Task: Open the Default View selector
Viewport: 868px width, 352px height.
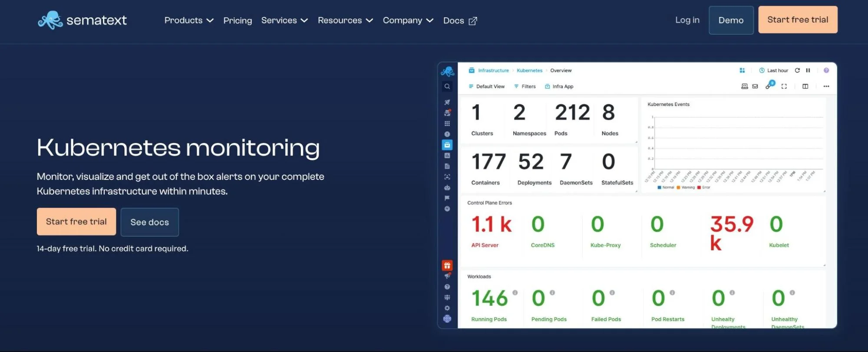Action: [x=486, y=86]
